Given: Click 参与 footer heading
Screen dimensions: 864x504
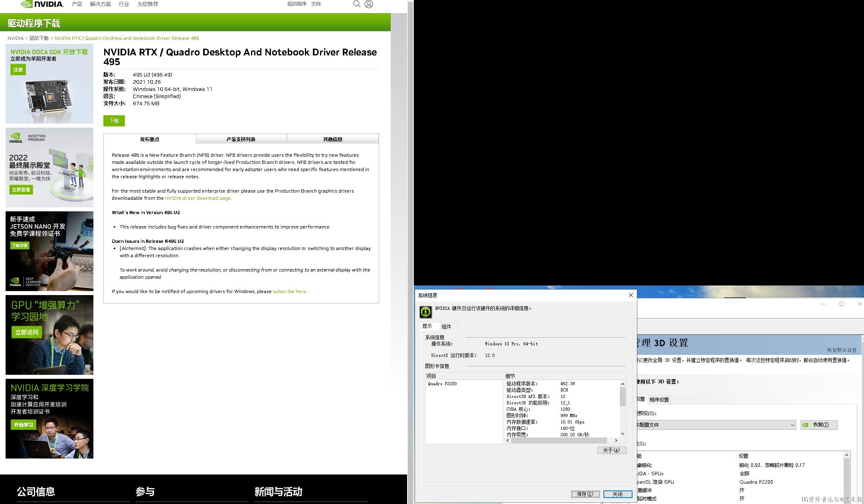Looking at the screenshot, I should [x=145, y=492].
